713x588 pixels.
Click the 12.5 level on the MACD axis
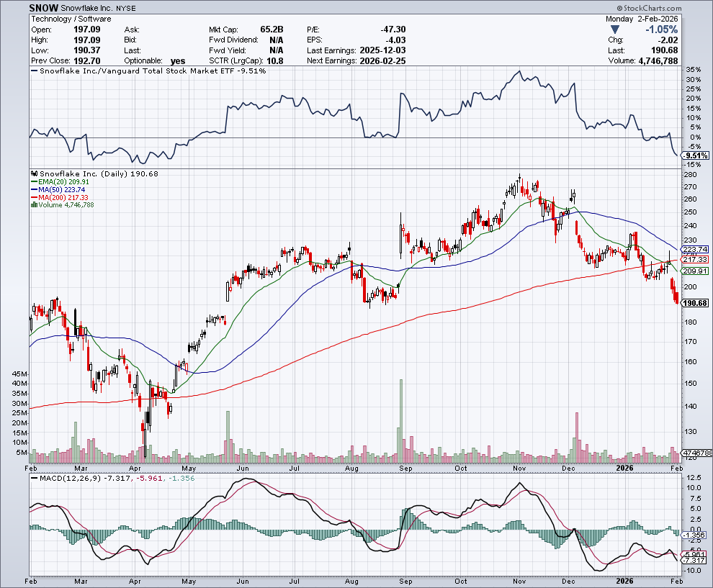[693, 478]
